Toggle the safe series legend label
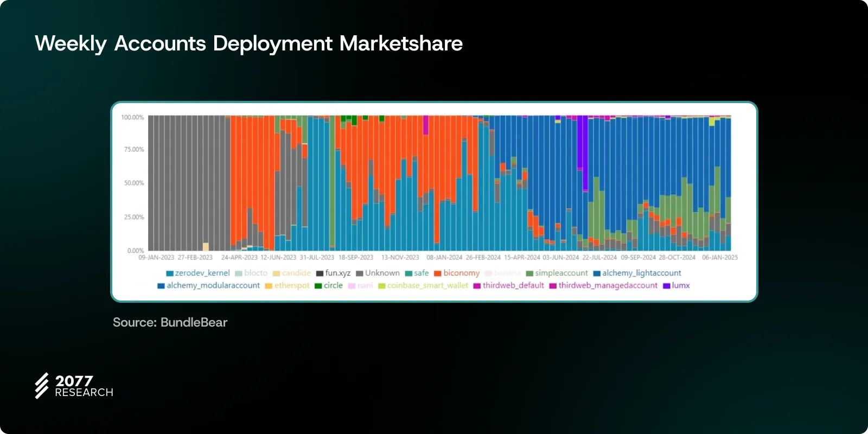 click(421, 273)
